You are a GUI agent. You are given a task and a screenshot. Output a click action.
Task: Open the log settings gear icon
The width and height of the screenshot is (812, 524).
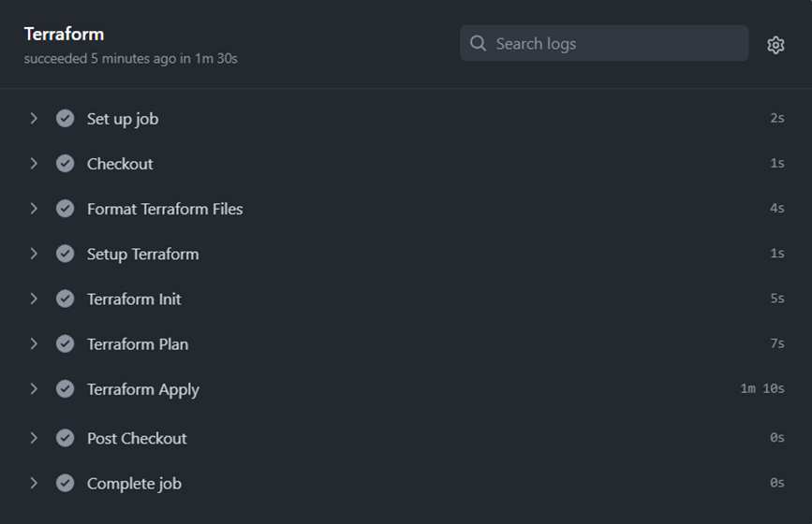[775, 45]
